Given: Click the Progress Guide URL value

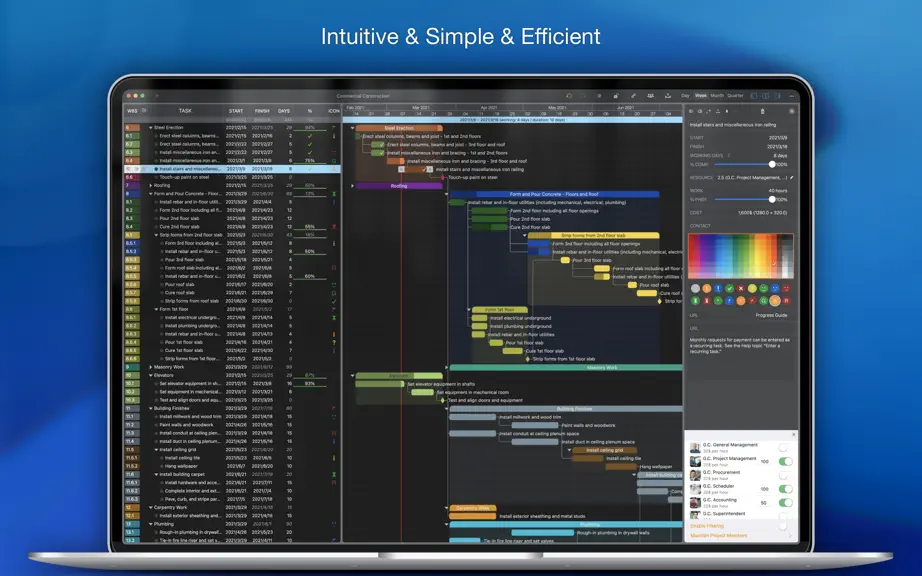Looking at the screenshot, I should point(771,315).
